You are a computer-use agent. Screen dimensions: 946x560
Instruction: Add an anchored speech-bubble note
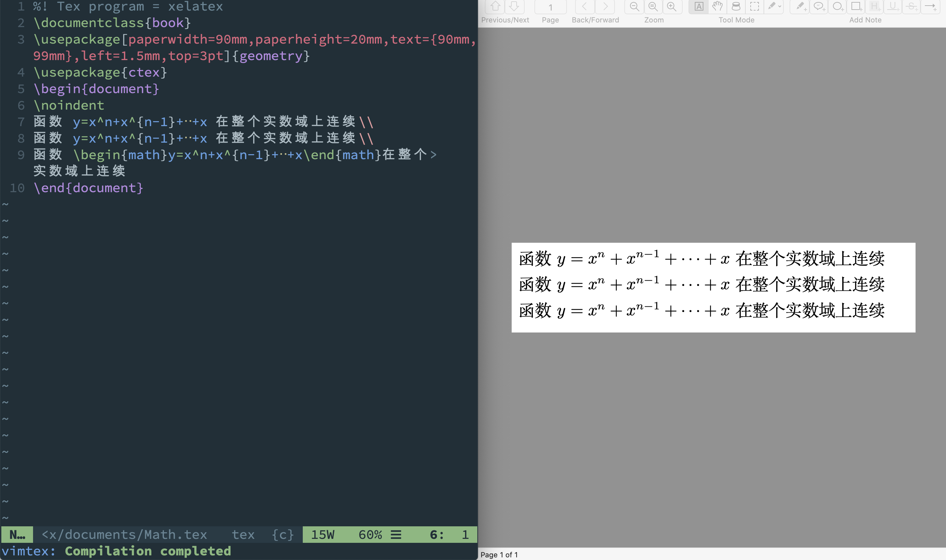pos(819,6)
